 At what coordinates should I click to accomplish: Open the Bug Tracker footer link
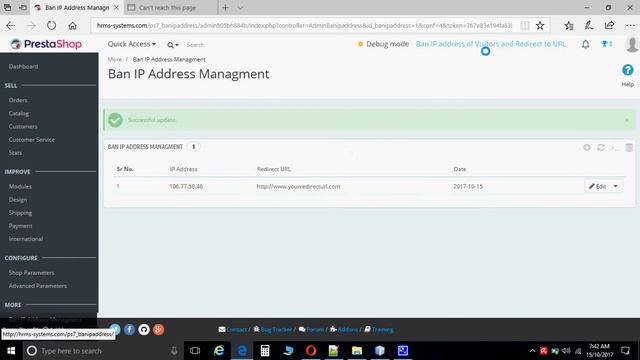[x=272, y=329]
